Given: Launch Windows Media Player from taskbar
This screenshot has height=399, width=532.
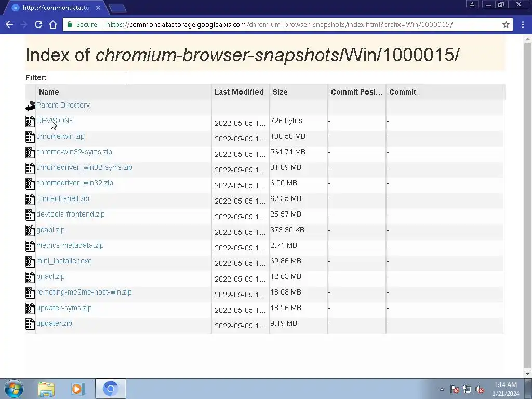Looking at the screenshot, I should 77,389.
